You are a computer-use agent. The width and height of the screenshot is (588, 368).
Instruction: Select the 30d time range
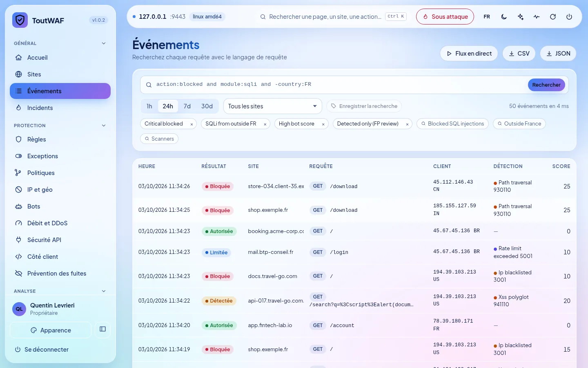[207, 106]
